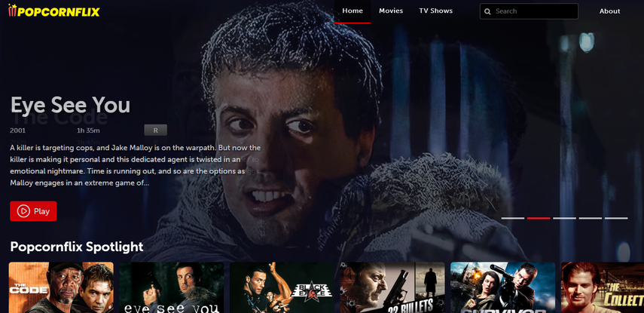Click the Popcornflix Spotlight heading

click(77, 247)
